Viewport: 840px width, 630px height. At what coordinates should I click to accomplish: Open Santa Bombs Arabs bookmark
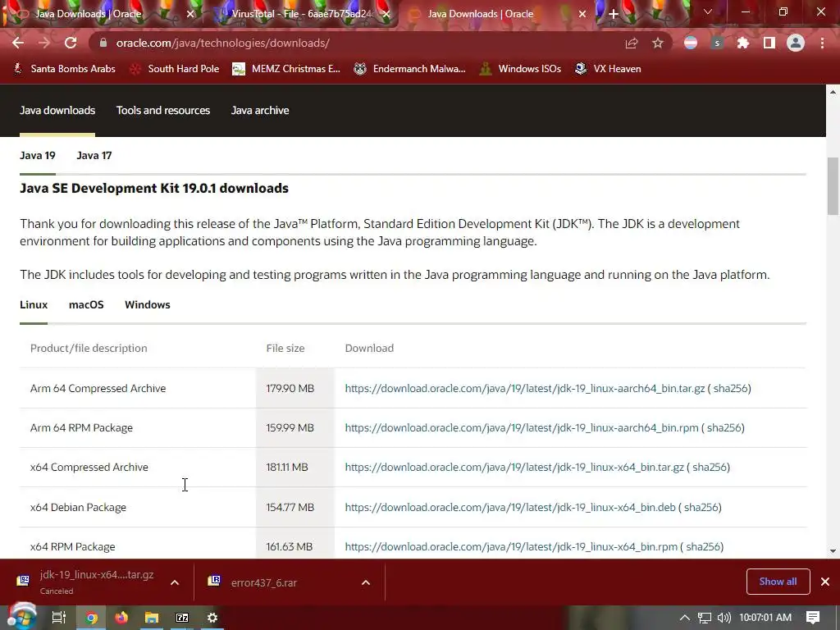tap(64, 69)
